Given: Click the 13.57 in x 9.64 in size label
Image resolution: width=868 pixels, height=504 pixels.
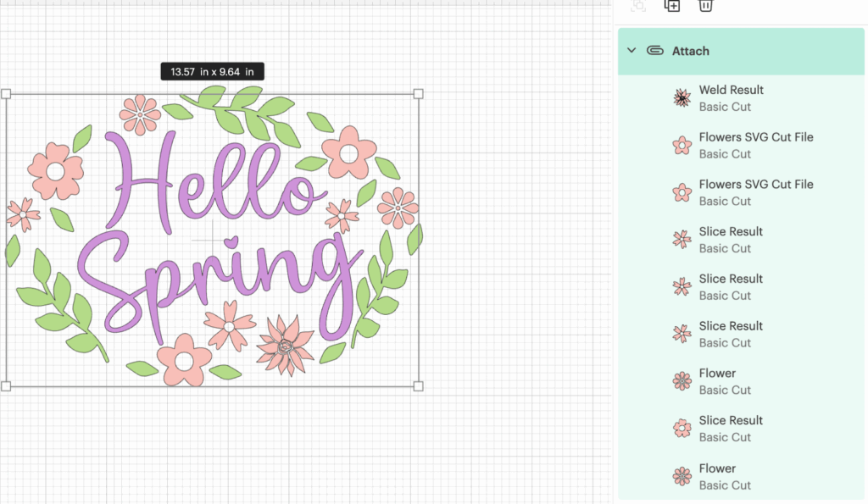Looking at the screenshot, I should [212, 72].
